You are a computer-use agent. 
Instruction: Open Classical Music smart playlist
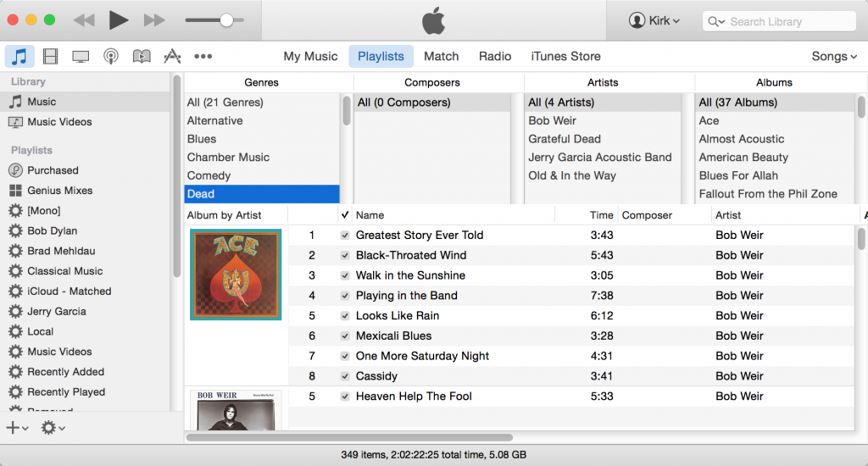86,271
